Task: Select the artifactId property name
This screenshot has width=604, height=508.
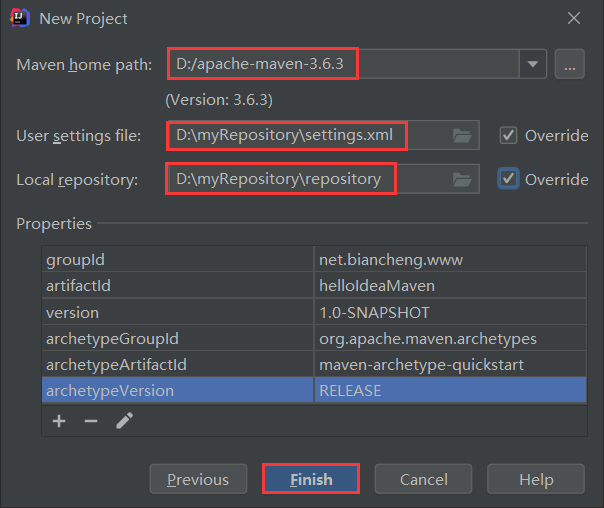Action: [178, 285]
